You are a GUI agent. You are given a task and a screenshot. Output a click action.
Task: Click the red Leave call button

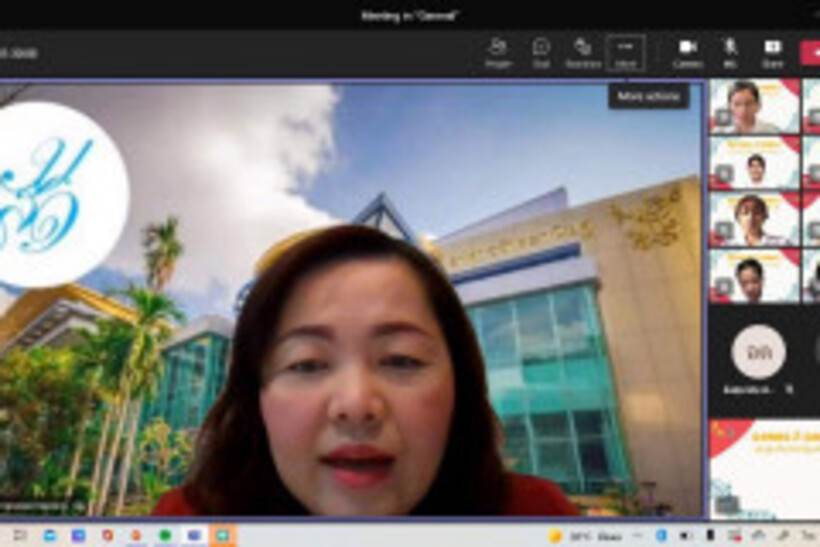pyautogui.click(x=811, y=53)
